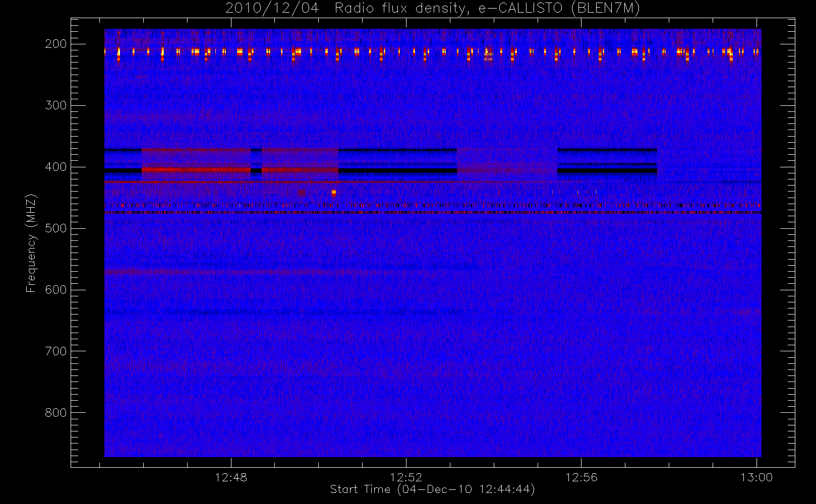The height and width of the screenshot is (504, 816).
Task: Click the 200 frequency tick label
Action: click(x=56, y=44)
